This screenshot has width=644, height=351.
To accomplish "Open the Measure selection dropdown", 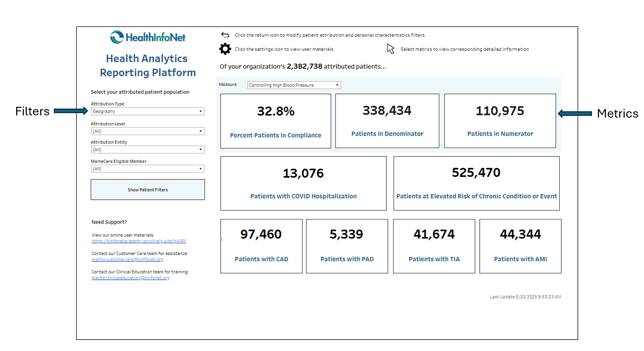I will click(294, 85).
